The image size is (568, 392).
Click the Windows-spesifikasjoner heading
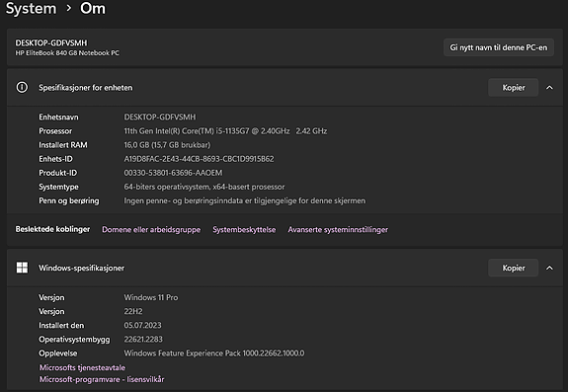coord(82,268)
